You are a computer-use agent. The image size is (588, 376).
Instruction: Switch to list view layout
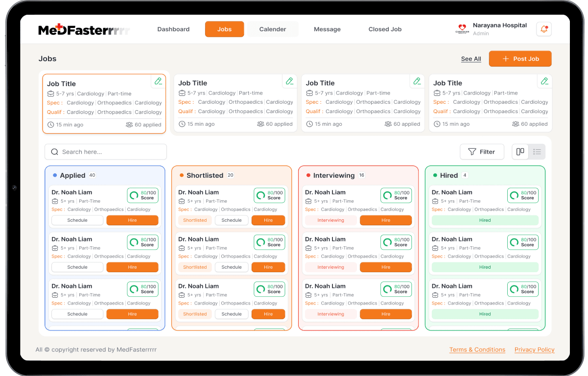[537, 152]
